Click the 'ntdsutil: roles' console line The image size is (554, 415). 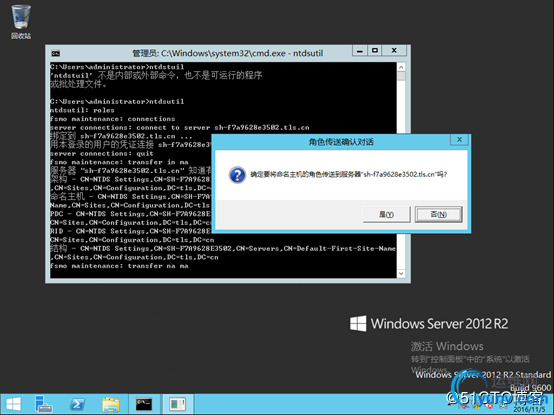[x=82, y=110]
